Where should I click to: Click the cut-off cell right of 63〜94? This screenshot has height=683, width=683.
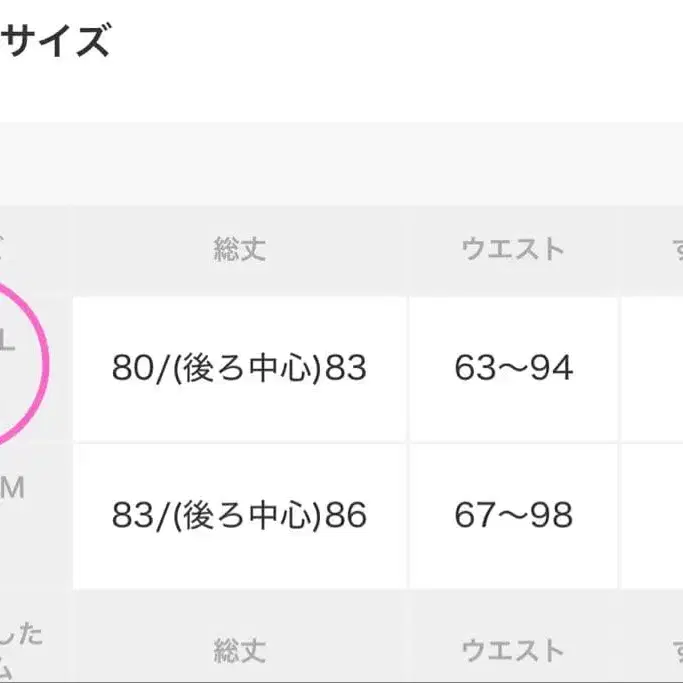(x=654, y=369)
